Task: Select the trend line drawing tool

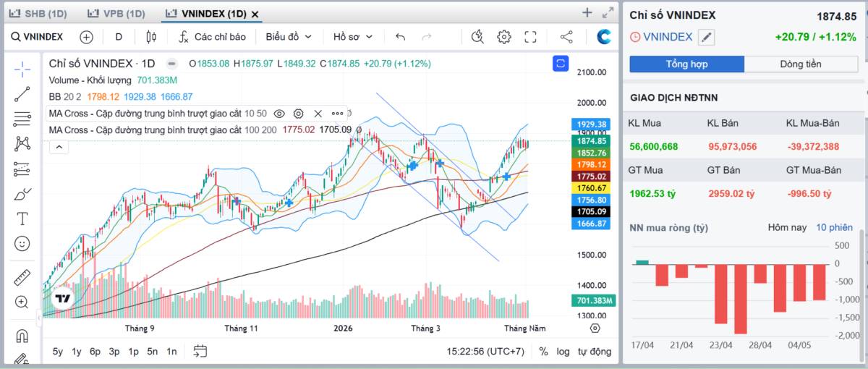Action: coord(22,93)
